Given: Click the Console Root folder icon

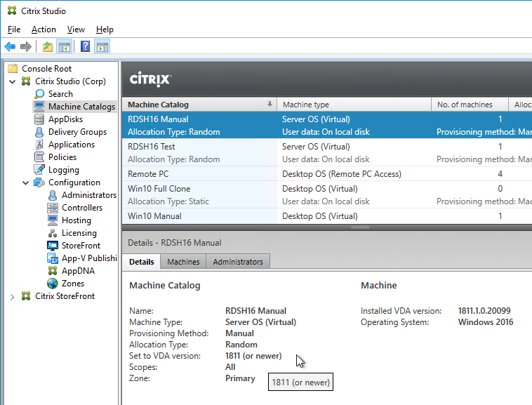Looking at the screenshot, I should click(13, 68).
